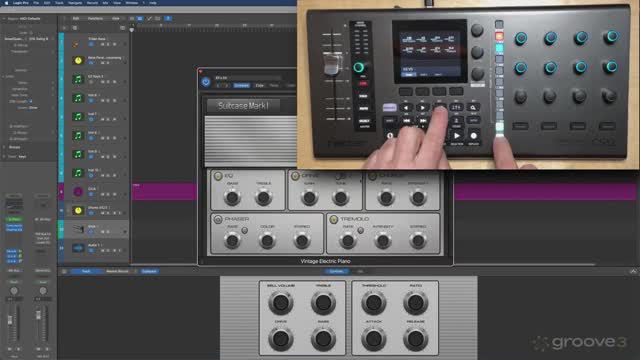Open tracks area Functions dropdown
Image resolution: width=640 pixels, height=360 pixels.
tap(96, 18)
